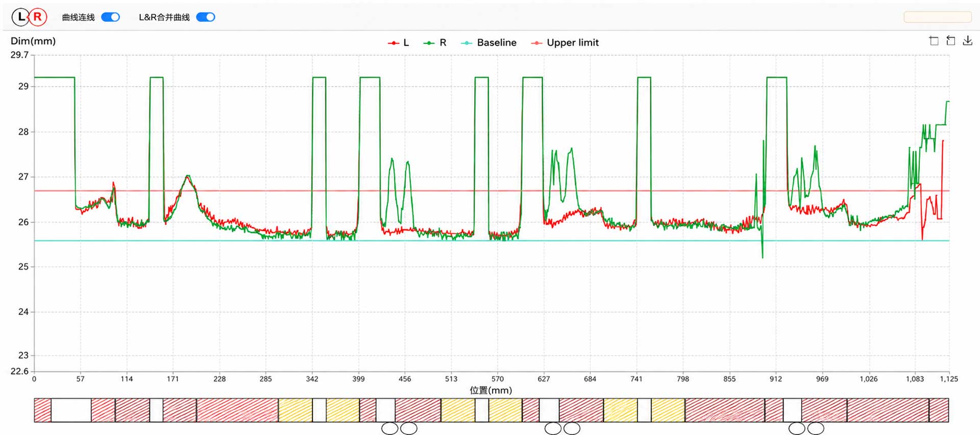Click the zoom reset icon

click(950, 41)
